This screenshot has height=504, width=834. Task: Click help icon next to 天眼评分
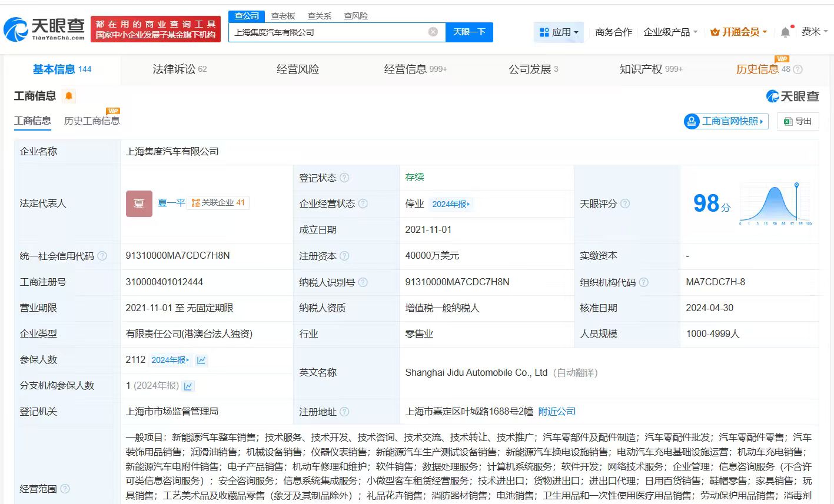[625, 203]
